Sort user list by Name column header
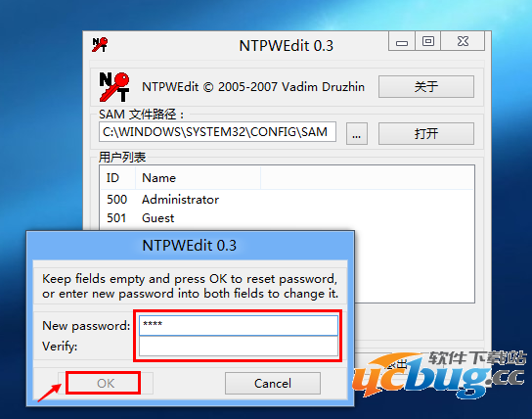Viewport: 532px width, 419px height. tap(198, 177)
